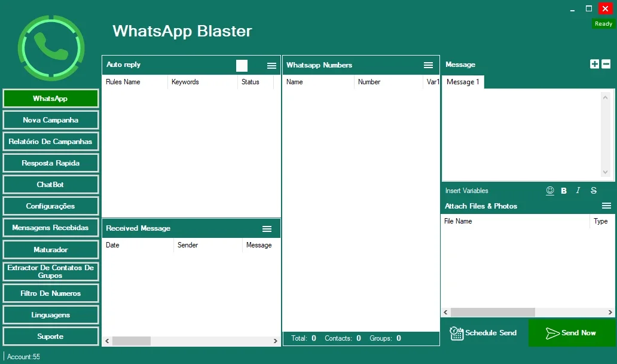Viewport: 617px width, 364px height.
Task: Open Whatsapp Numbers hamburger menu
Action: tap(428, 65)
